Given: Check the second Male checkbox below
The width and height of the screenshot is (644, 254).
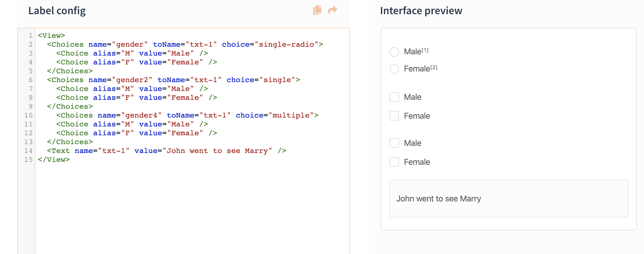Looking at the screenshot, I should click(x=394, y=143).
